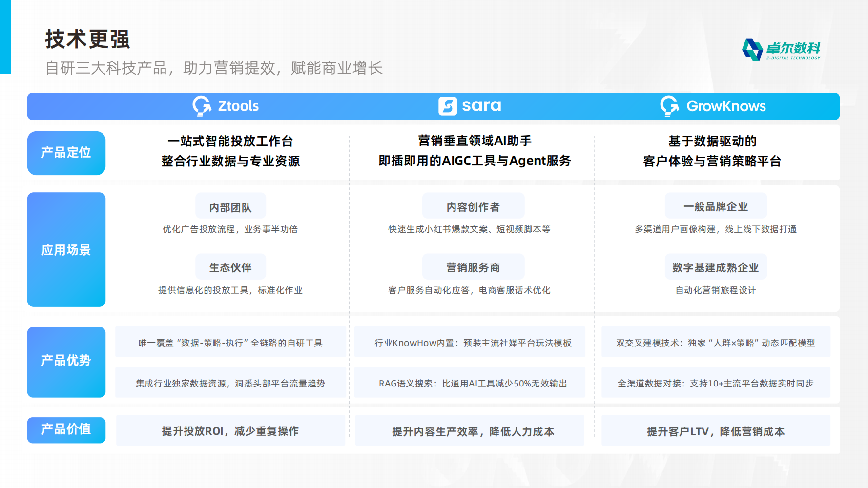Click text 自动化营销旅程设计
The height and width of the screenshot is (488, 868).
coord(716,290)
